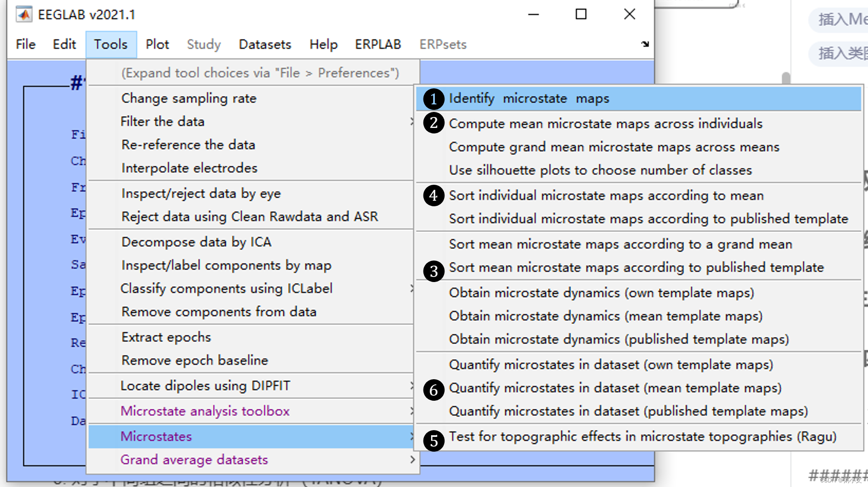The width and height of the screenshot is (868, 487).
Task: Select the highlighted Microstates menu entry
Action: pos(251,436)
